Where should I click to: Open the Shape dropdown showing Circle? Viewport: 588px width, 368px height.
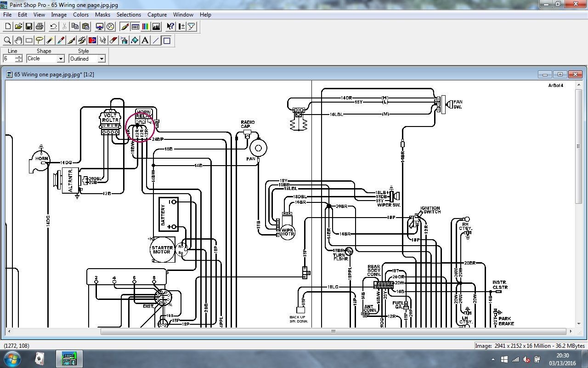(x=60, y=59)
